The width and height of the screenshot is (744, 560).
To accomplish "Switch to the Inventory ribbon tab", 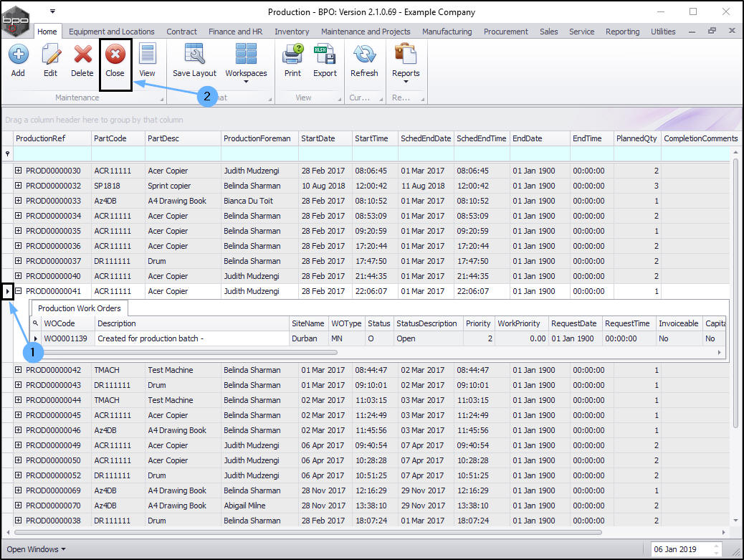I will click(x=292, y=32).
